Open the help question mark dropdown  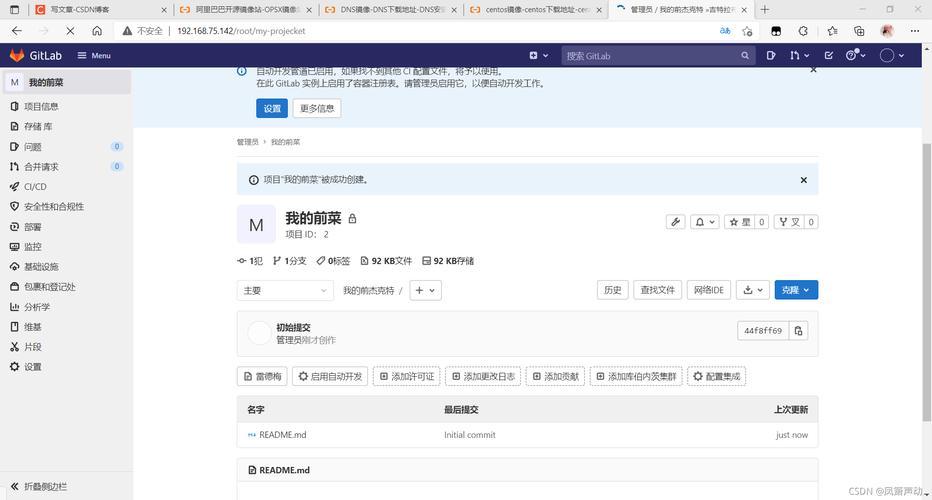pyautogui.click(x=855, y=55)
